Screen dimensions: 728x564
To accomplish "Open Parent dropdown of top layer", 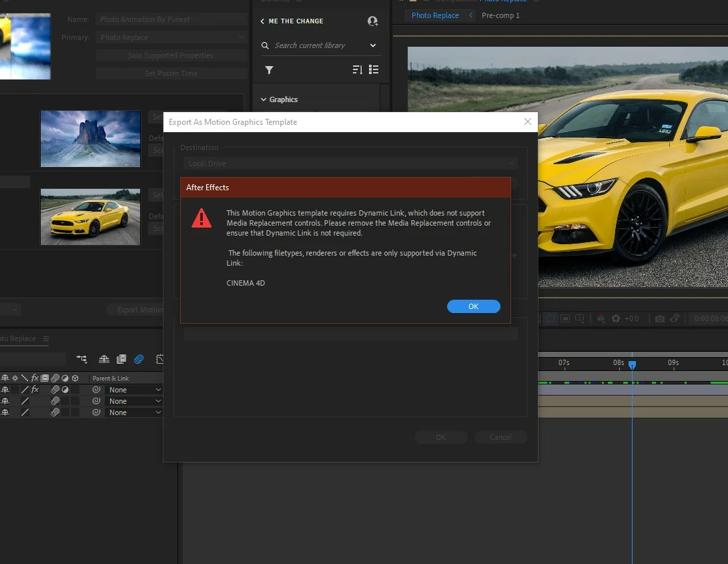I will pyautogui.click(x=133, y=390).
